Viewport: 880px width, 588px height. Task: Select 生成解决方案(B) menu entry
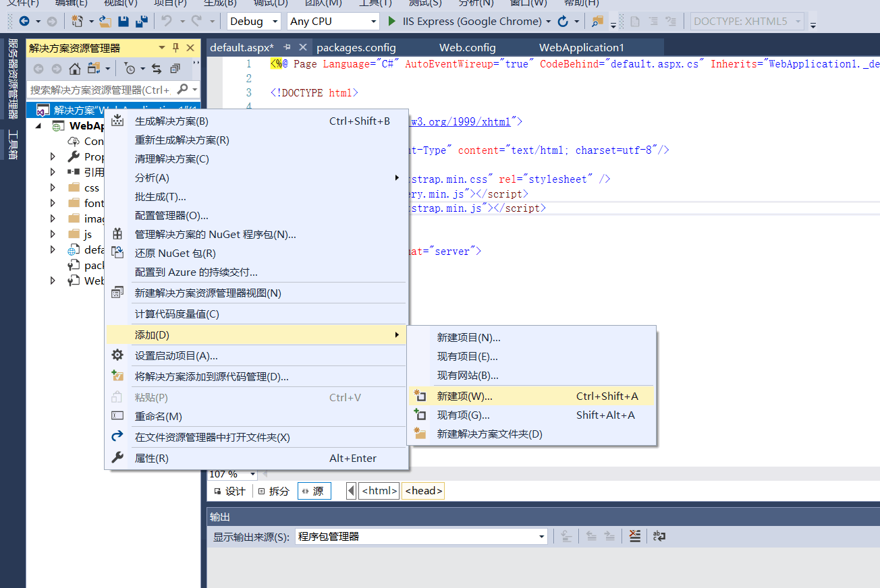coord(256,121)
